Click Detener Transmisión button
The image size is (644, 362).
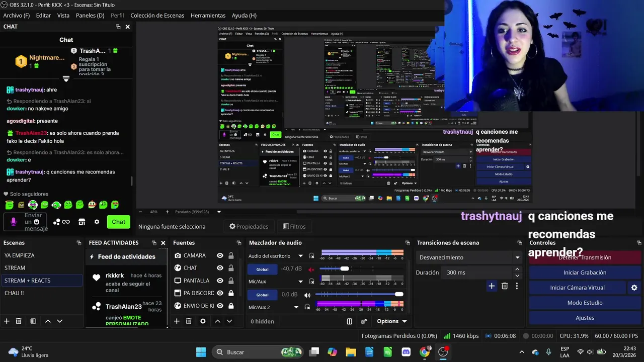point(585,257)
